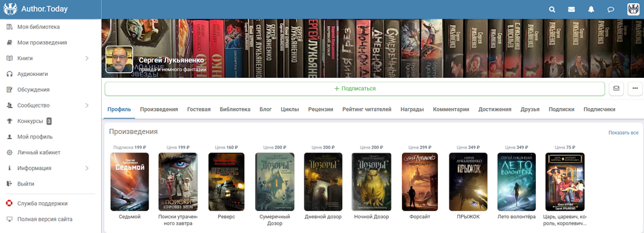The width and height of the screenshot is (644, 233).
Task: Click the info icon beside Информация
Action: pyautogui.click(x=9, y=168)
